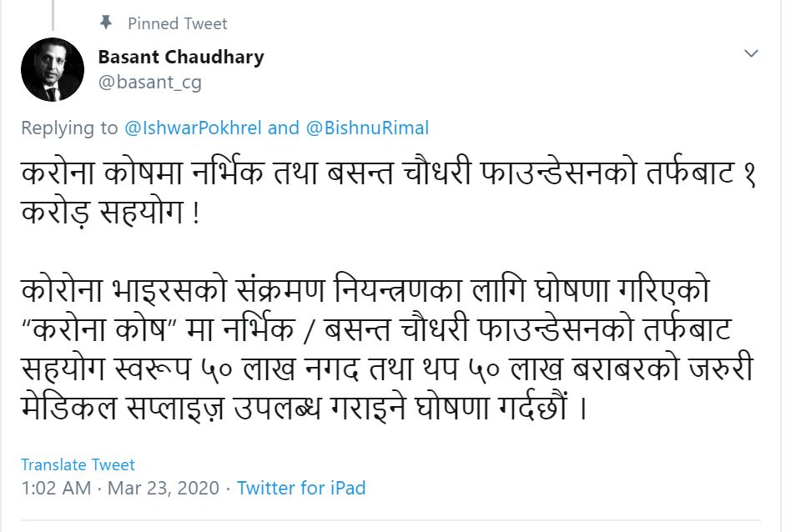Open the 1:02 AM · Mar 23, 2020 timestamp
Image resolution: width=791 pixels, height=532 pixels.
120,488
